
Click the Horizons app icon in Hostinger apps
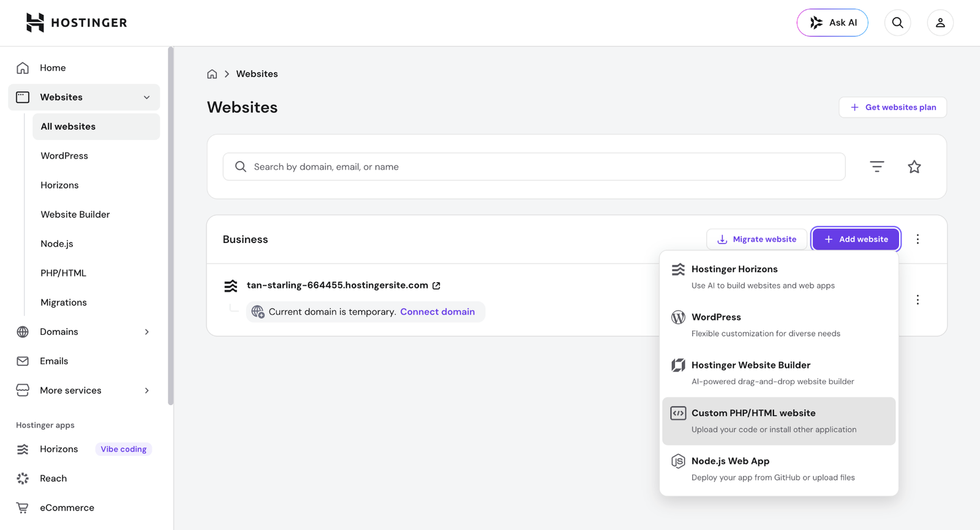(x=23, y=449)
